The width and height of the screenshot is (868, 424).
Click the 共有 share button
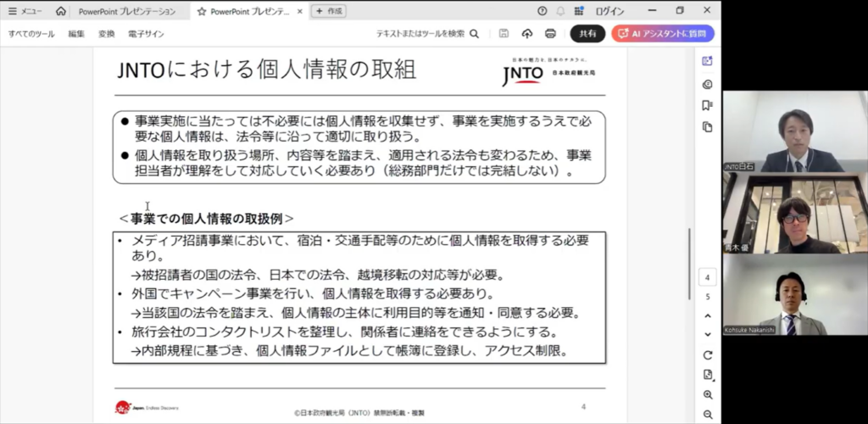click(587, 34)
